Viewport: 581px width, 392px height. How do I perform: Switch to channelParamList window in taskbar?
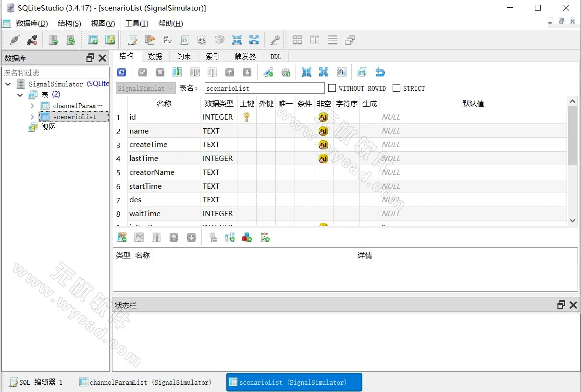145,382
